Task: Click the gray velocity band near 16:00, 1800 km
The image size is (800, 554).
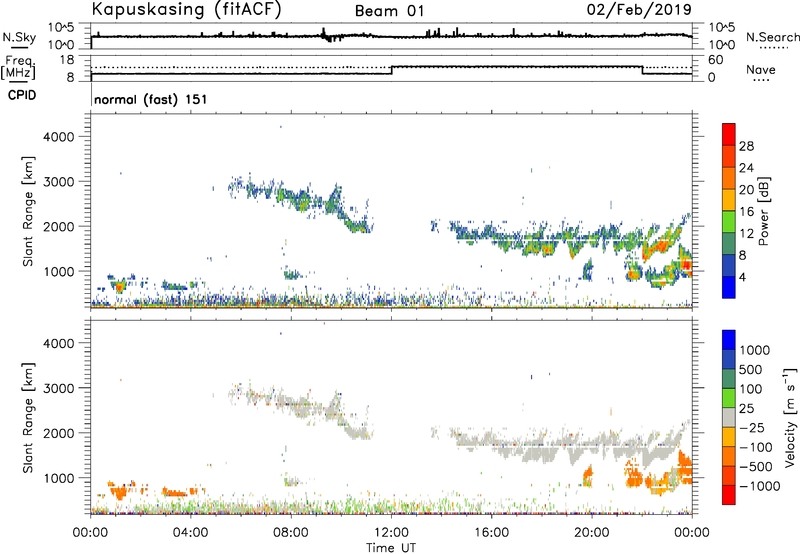Action: click(x=492, y=443)
